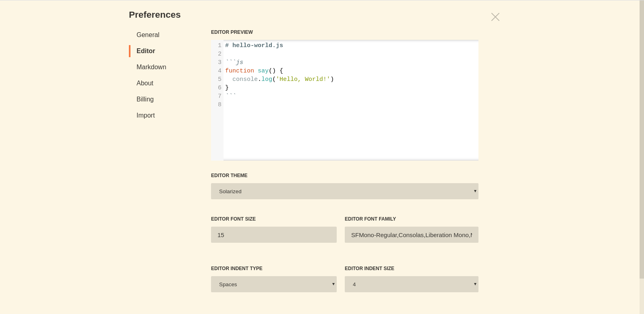The image size is (644, 314).
Task: Open the Editor Indent Size dropdown
Action: tap(412, 284)
